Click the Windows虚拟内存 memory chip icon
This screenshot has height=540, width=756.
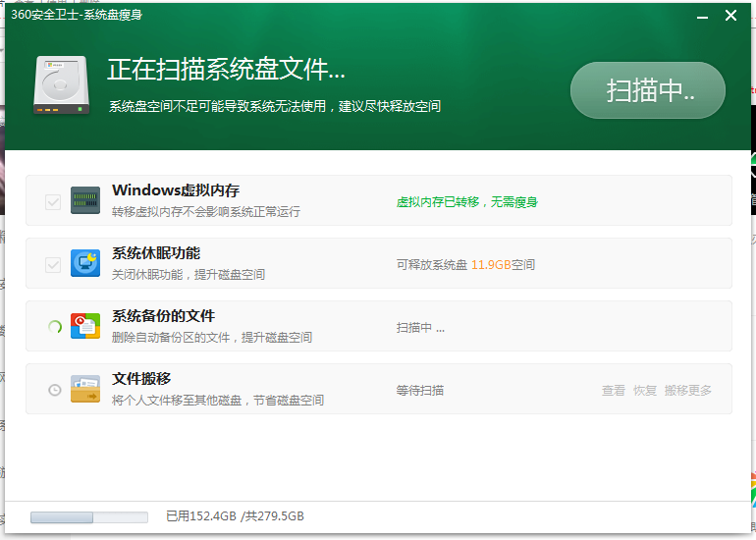(x=85, y=200)
